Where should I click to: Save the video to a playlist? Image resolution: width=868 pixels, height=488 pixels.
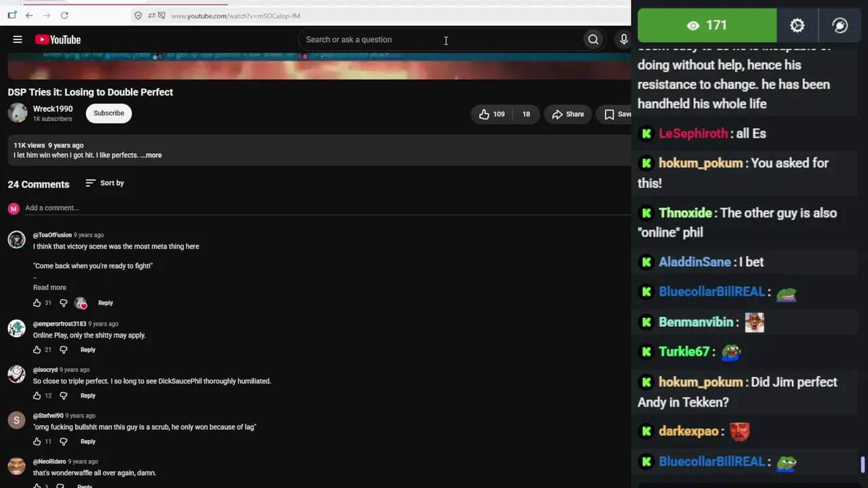click(616, 114)
